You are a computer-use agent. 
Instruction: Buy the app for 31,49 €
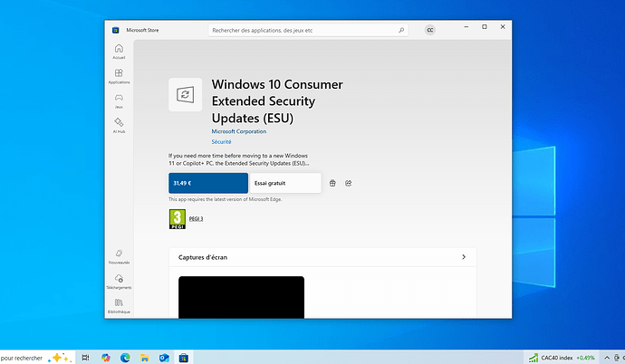coord(207,183)
